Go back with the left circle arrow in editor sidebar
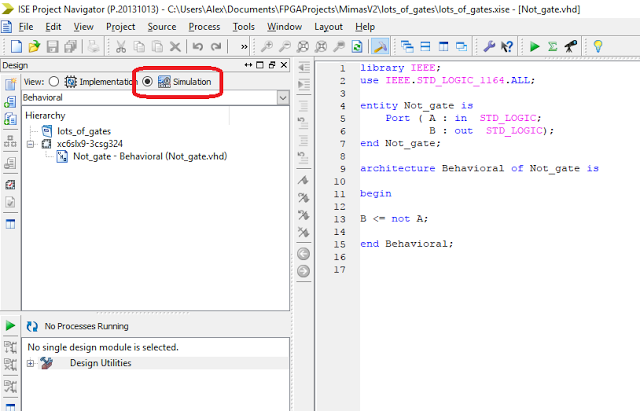Viewport: 640px width, 411px height. tap(303, 254)
